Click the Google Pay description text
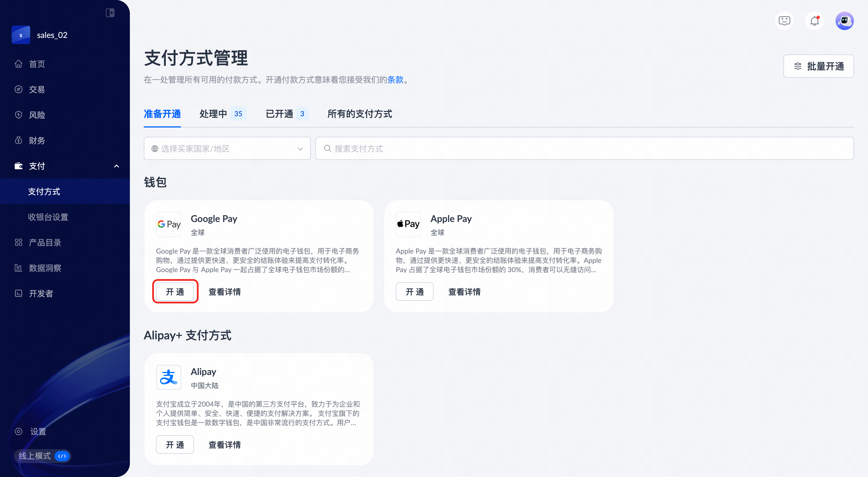Screen dimensions: 868x477 pos(258,261)
